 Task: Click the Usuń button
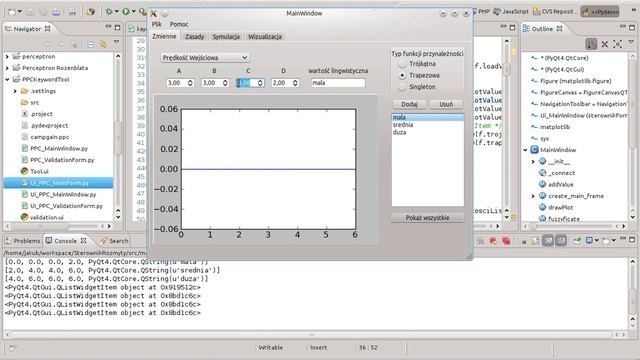446,104
